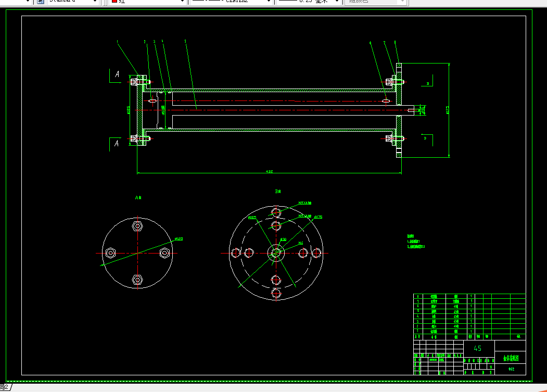Expand the Standard text style dropdown

(x=95, y=2)
